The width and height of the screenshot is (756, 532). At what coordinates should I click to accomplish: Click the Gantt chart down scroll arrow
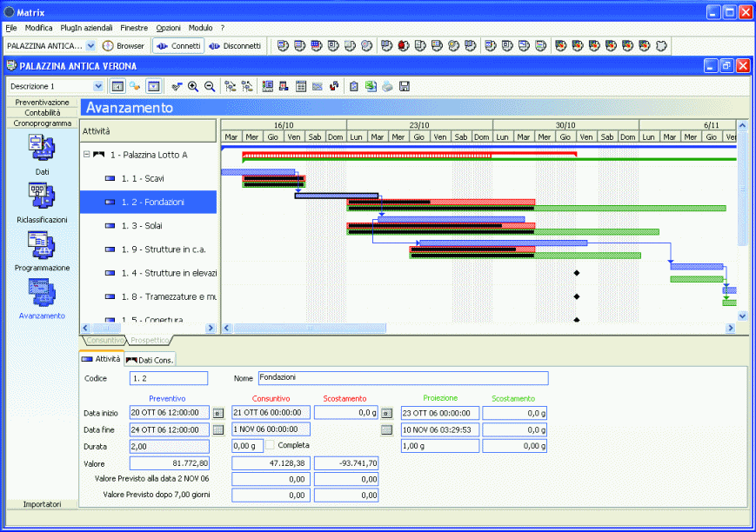(x=742, y=316)
